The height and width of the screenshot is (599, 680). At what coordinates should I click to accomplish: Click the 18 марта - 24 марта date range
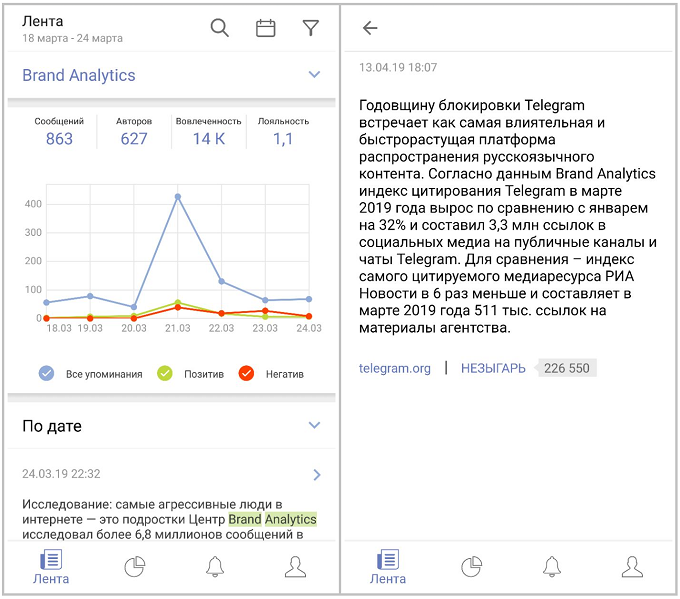coord(72,38)
